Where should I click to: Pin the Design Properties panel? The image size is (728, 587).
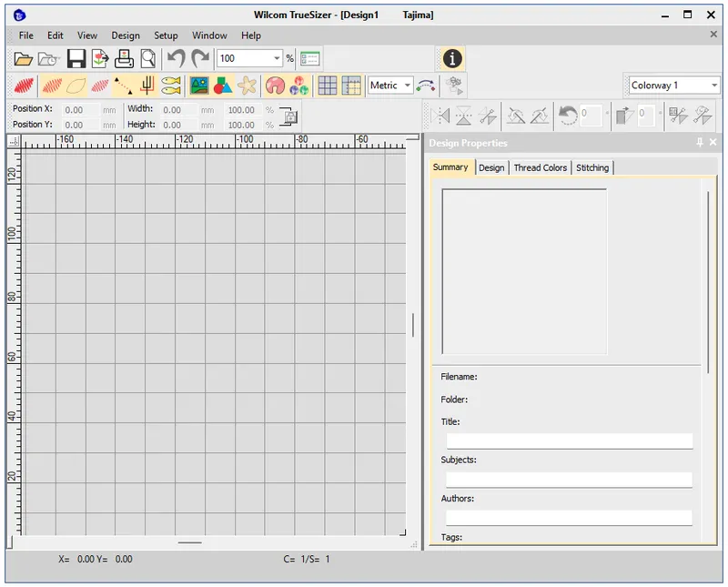(700, 142)
